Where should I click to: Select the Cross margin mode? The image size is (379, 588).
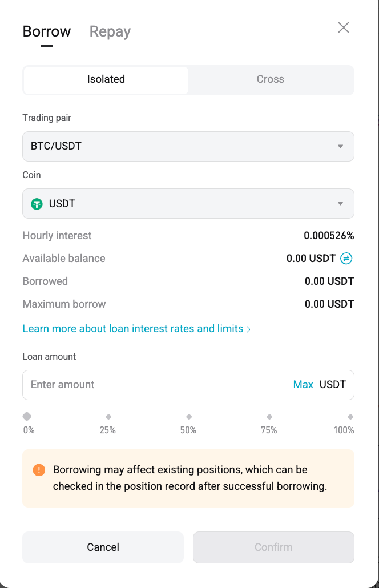[x=270, y=79]
